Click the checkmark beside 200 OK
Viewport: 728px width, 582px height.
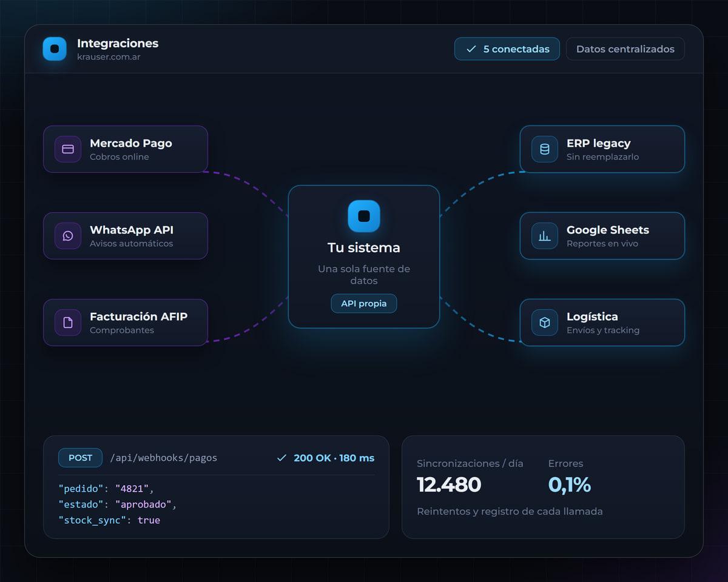pyautogui.click(x=281, y=458)
